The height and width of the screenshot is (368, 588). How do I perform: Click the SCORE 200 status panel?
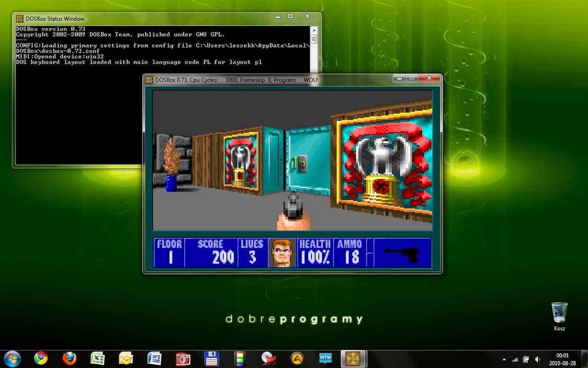tap(211, 253)
